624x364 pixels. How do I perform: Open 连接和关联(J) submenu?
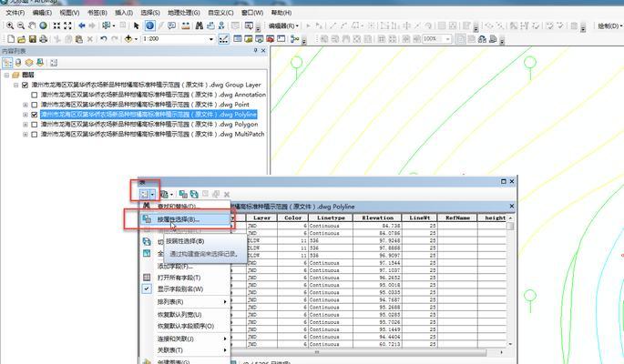click(x=185, y=339)
